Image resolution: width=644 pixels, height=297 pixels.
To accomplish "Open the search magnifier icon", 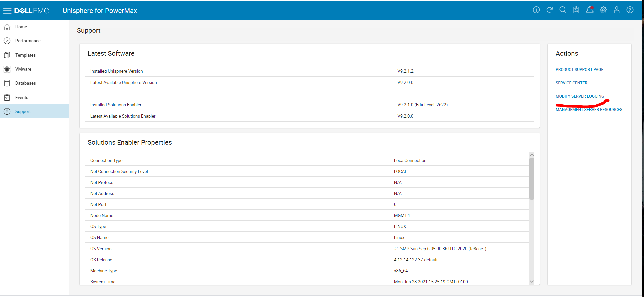I will (563, 10).
